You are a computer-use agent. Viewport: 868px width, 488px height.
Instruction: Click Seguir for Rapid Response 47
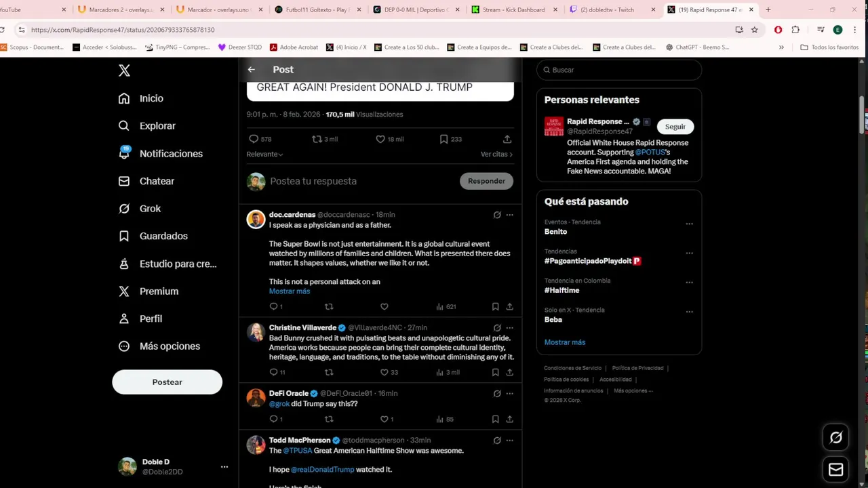(x=675, y=127)
